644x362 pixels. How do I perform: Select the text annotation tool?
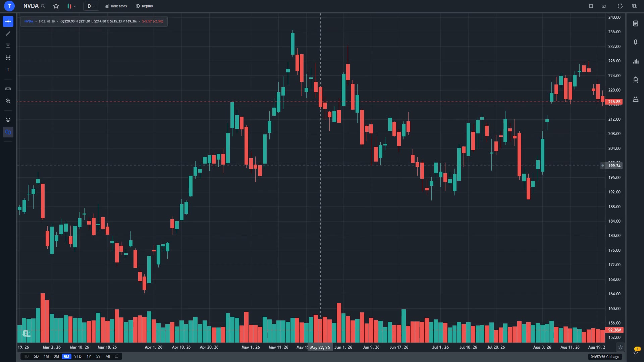click(8, 70)
